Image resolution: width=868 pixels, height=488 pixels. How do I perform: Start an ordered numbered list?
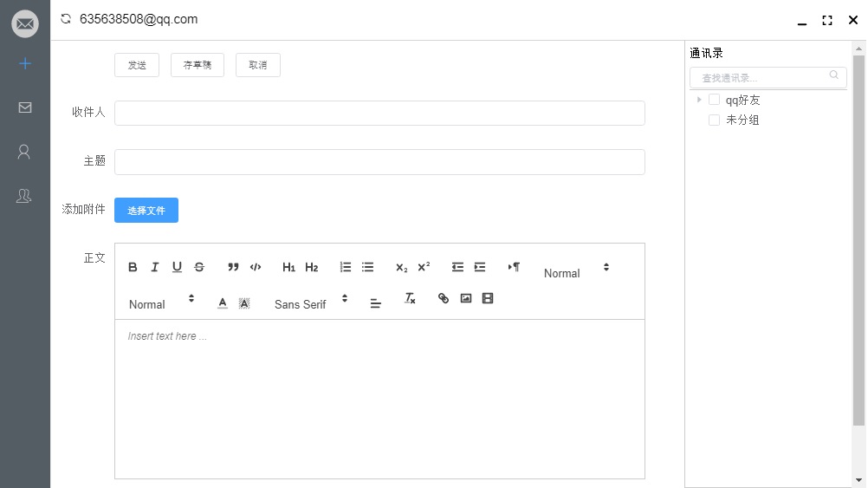(346, 267)
